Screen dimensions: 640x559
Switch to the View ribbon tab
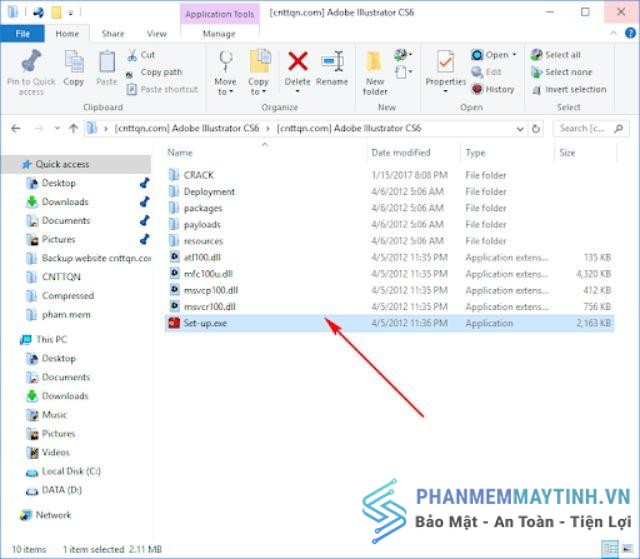[x=157, y=34]
